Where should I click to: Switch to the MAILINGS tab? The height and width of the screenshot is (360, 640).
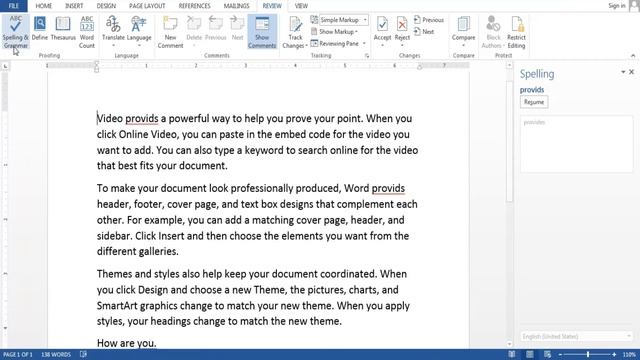[236, 6]
